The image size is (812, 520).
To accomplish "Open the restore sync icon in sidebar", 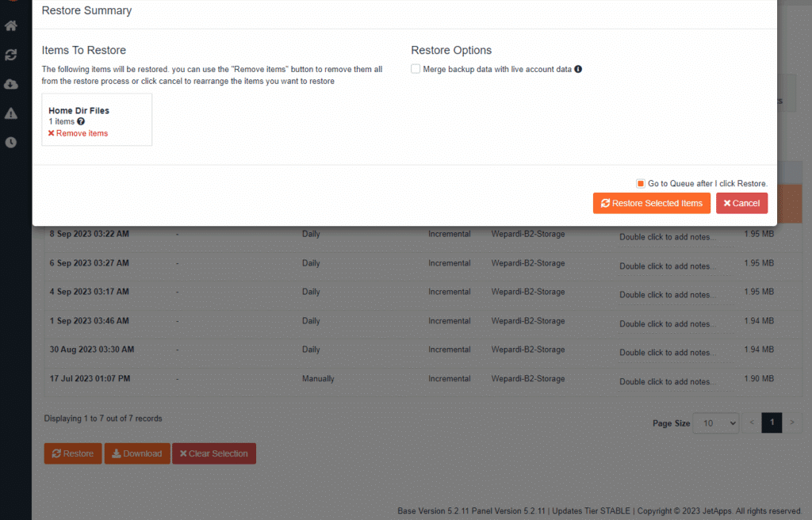I will coord(11,55).
